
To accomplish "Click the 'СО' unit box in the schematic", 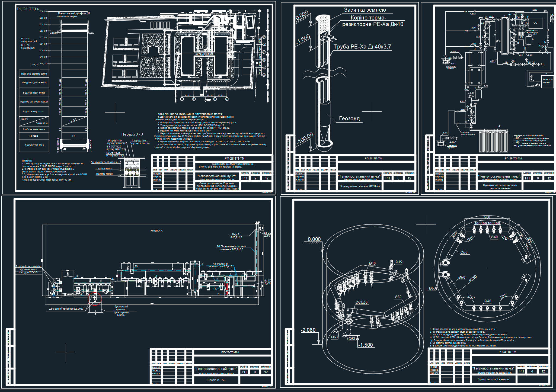I will click(535, 23).
